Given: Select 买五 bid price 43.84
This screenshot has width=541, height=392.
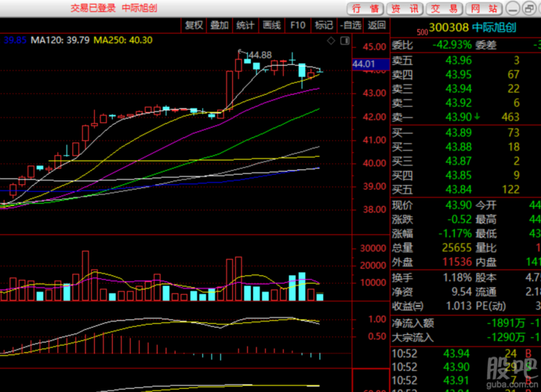Looking at the screenshot, I should 458,190.
